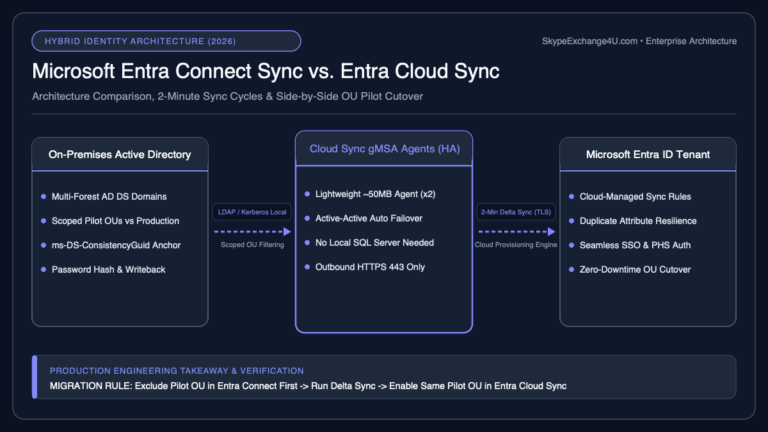
Task: Click the Scoped OU Filtering caption
Action: point(252,244)
